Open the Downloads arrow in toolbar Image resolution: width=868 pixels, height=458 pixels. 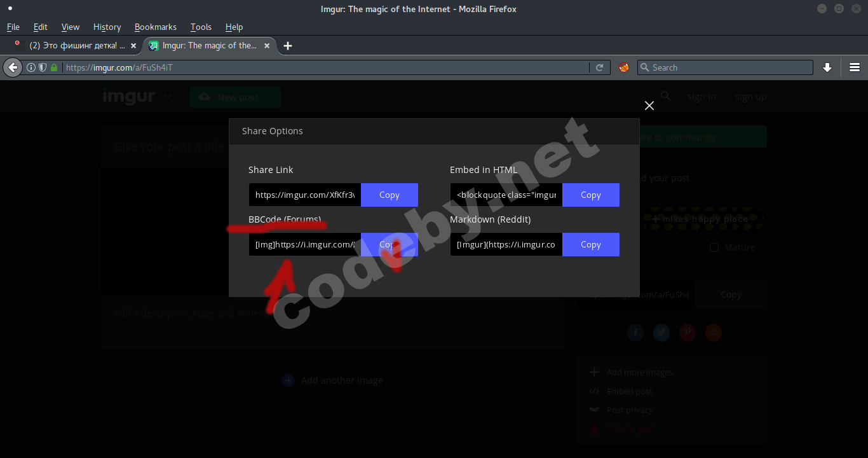pos(827,67)
